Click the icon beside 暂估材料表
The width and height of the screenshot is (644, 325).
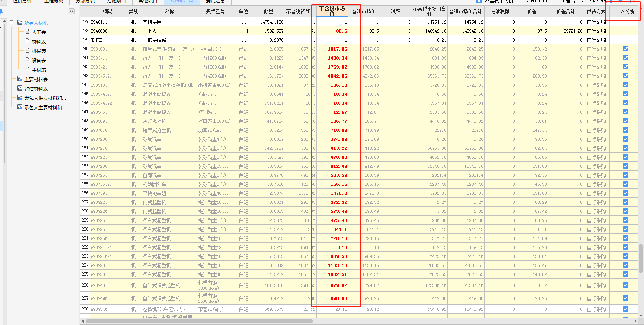20,88
